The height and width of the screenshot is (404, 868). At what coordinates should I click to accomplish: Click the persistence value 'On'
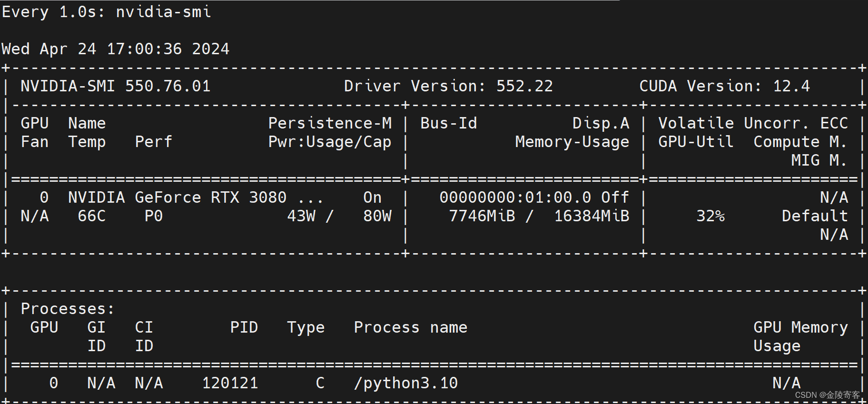tap(373, 197)
